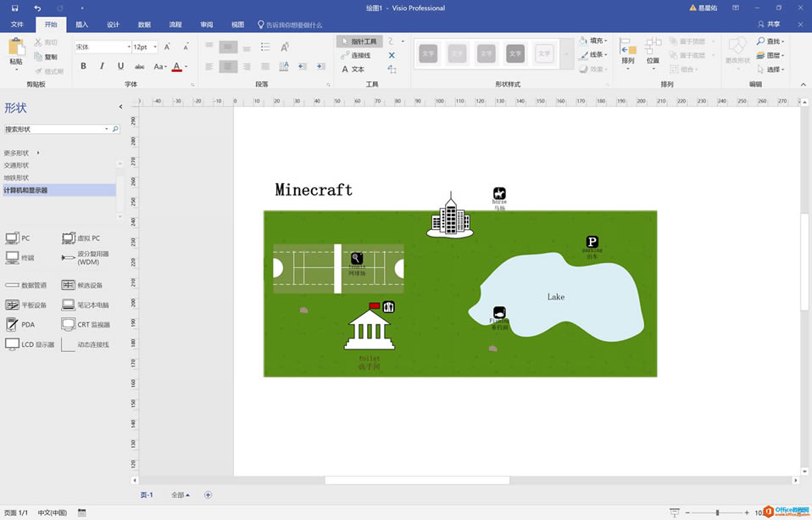812x520 pixels.
Task: Expand More Shapes (更多形状) menu
Action: (x=22, y=153)
